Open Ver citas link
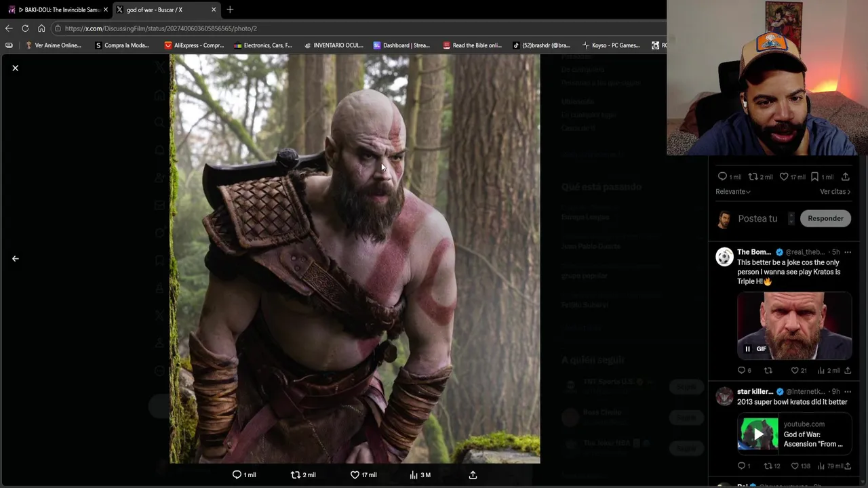Image resolution: width=868 pixels, height=488 pixels. coord(835,192)
